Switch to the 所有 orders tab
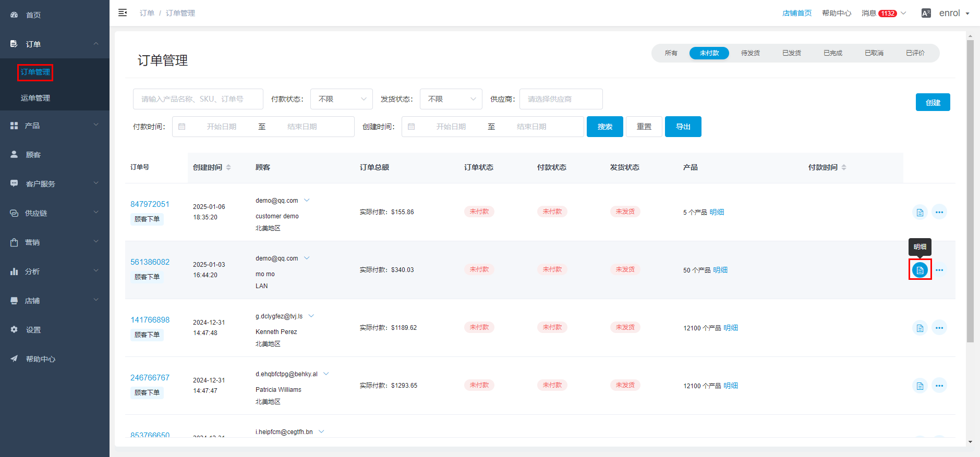980x457 pixels. (671, 53)
